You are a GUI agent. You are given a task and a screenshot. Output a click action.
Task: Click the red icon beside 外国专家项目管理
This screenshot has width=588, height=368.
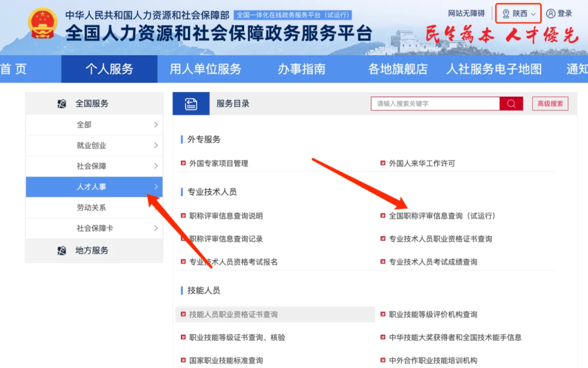[x=183, y=163]
